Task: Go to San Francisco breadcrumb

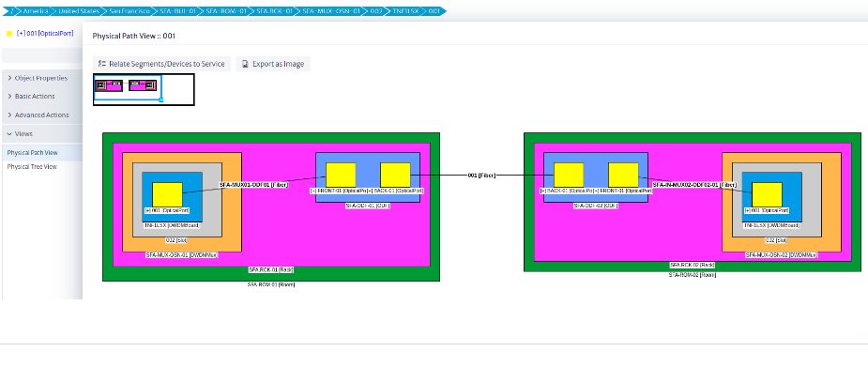Action: coord(129,11)
